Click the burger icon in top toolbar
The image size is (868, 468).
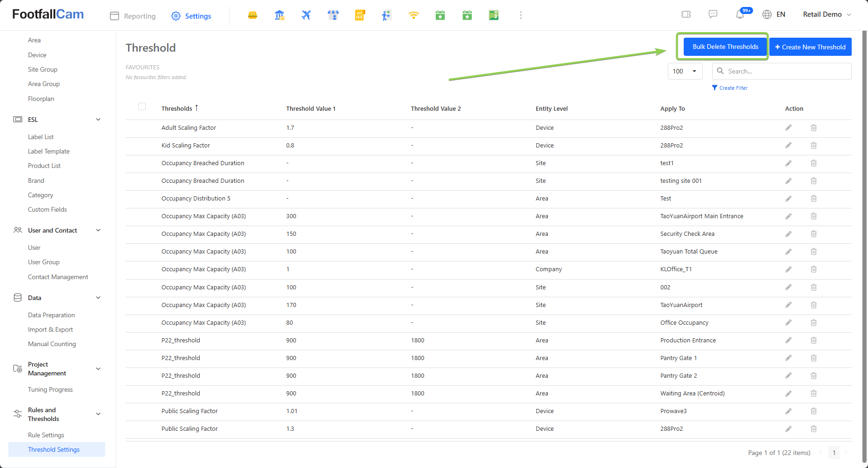coord(253,15)
